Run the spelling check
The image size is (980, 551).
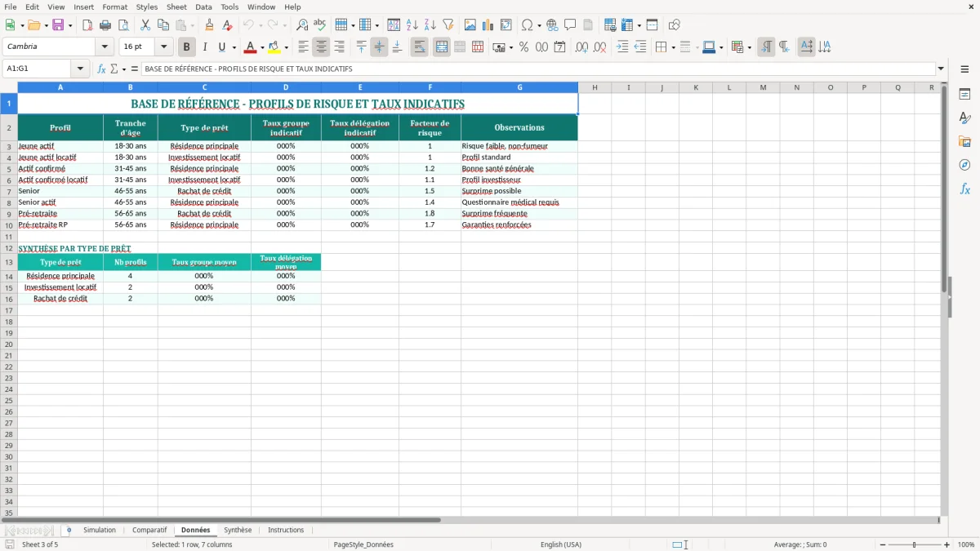pyautogui.click(x=320, y=25)
